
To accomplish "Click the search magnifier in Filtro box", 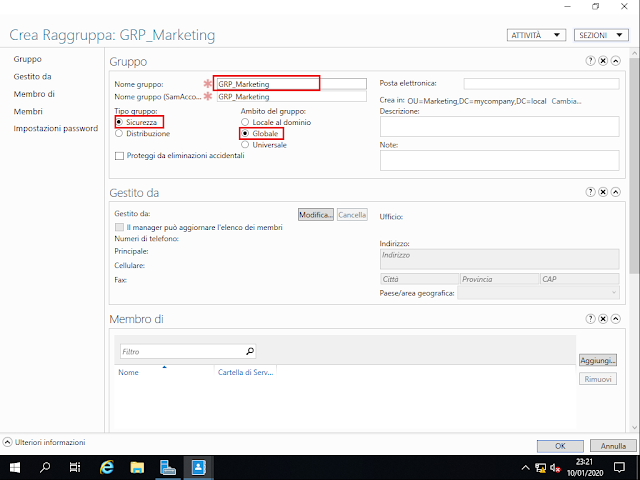I will (250, 351).
